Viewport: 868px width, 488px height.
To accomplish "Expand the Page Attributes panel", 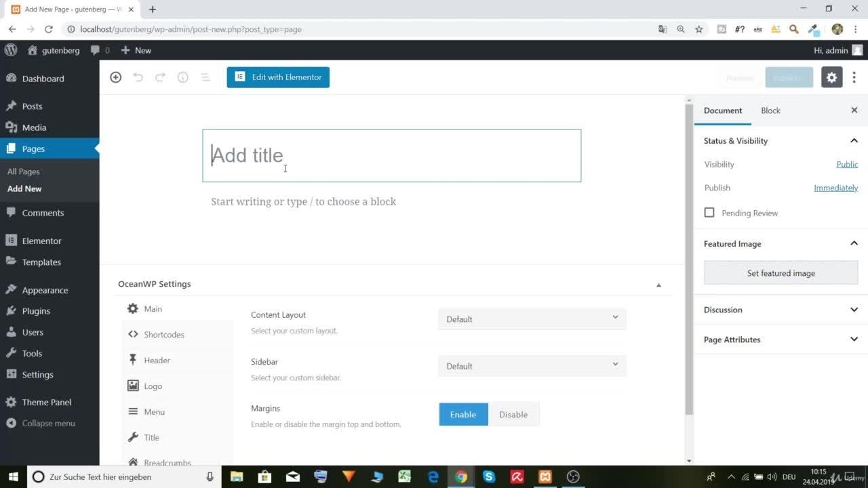I will (x=781, y=340).
